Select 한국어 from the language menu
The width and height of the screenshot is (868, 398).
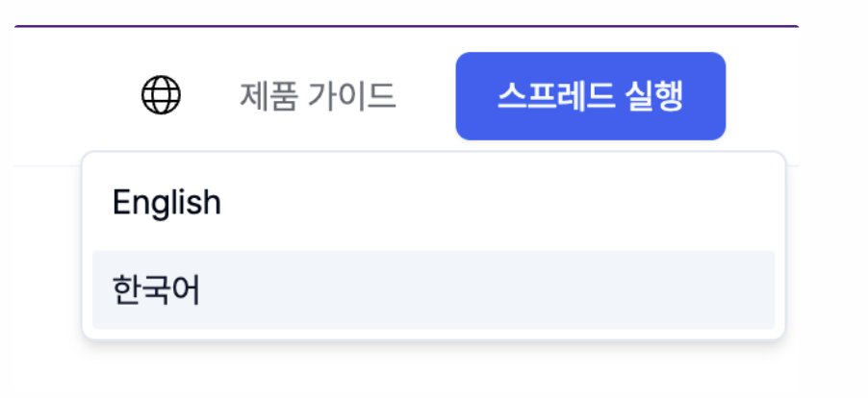(x=433, y=289)
